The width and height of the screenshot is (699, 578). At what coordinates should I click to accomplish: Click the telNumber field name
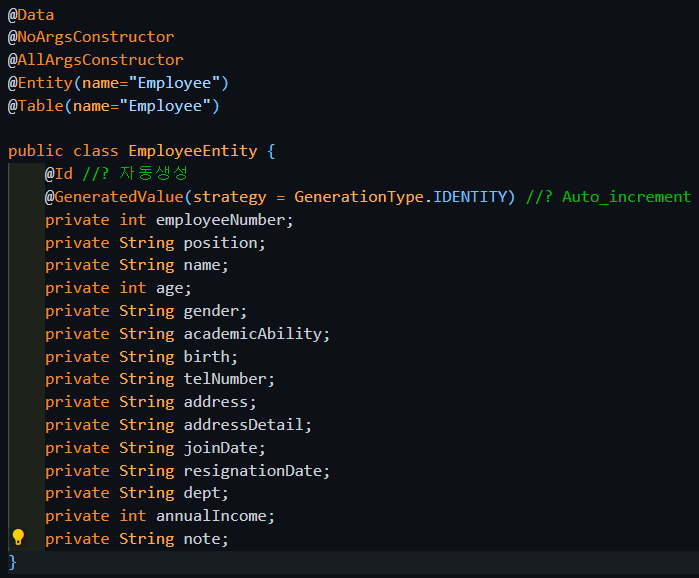(x=225, y=379)
